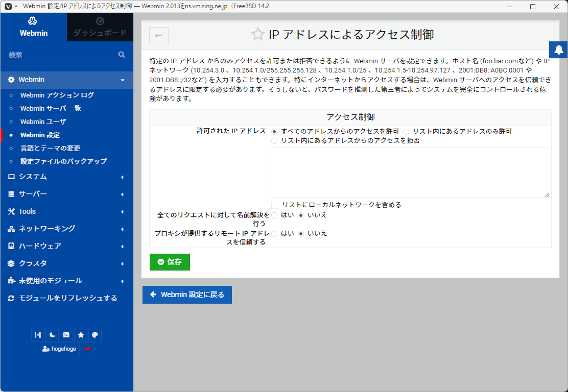Click モジュールをリフレッシュする label
Viewport: 568px width, 392px height.
68,298
